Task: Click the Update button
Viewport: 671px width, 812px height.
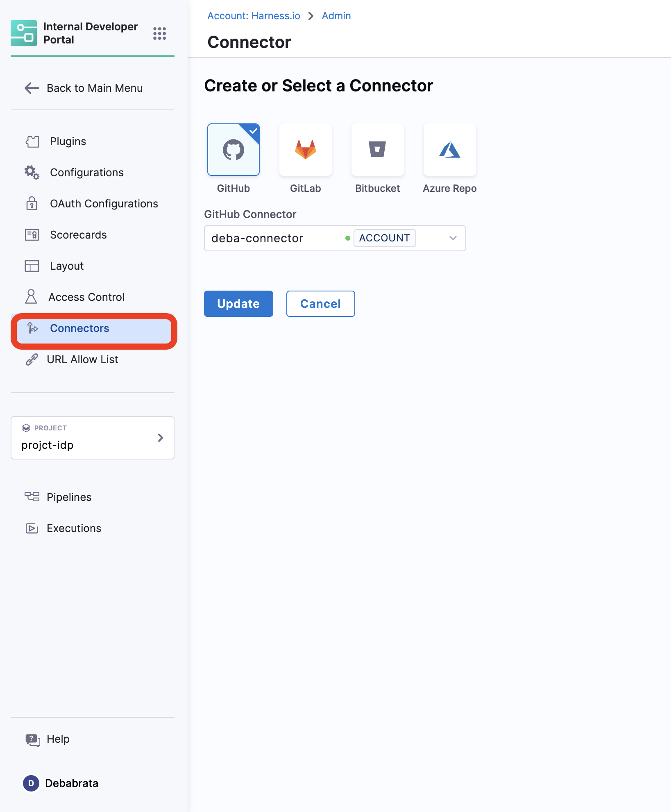Action: click(238, 304)
